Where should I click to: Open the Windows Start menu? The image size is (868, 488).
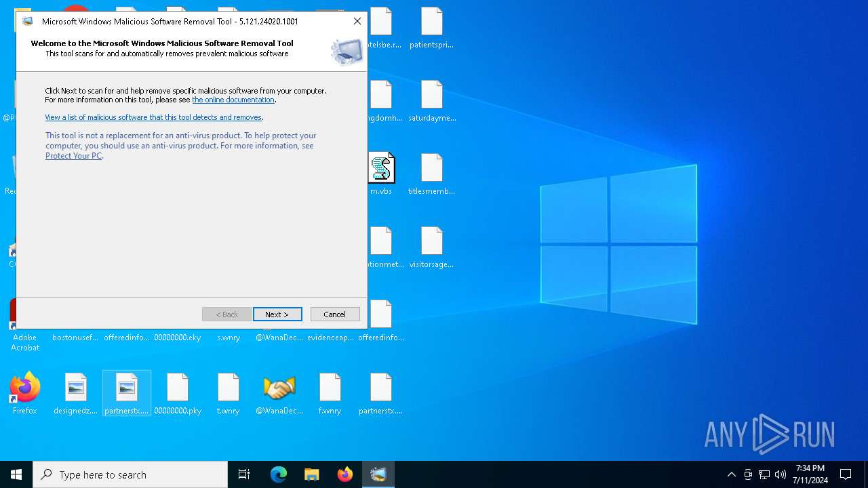pyautogui.click(x=16, y=474)
